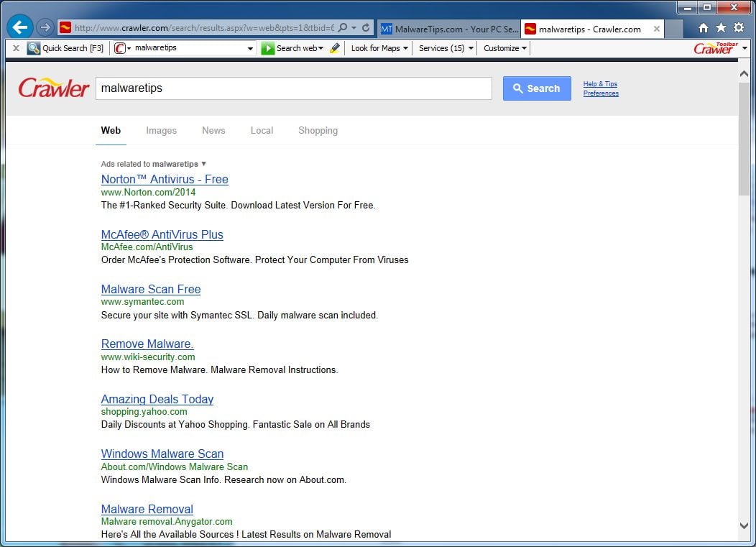Viewport: 756px width, 547px height.
Task: Click the highlighter pen icon in toolbar
Action: tap(335, 47)
